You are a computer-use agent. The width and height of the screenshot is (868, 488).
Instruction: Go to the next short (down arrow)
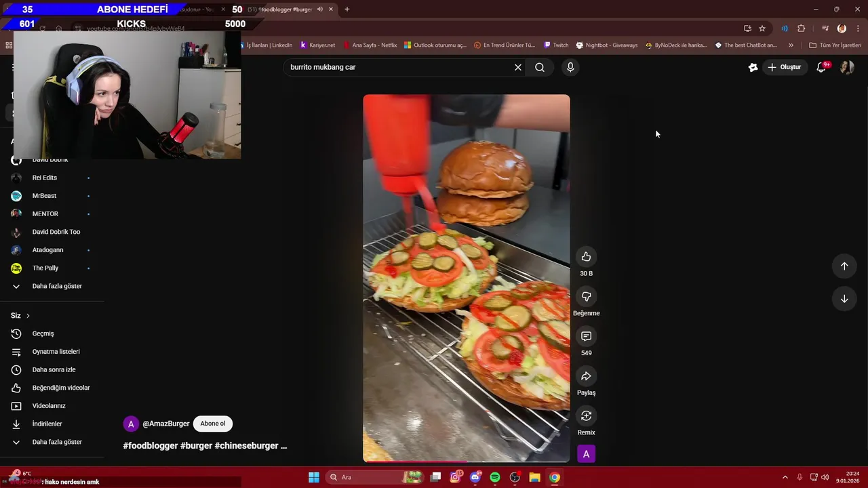(x=844, y=298)
